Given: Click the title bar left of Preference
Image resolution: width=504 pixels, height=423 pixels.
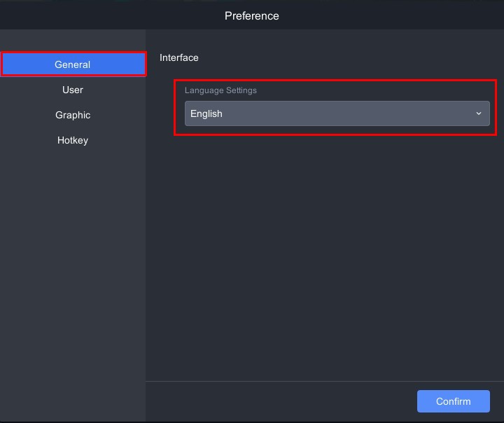Looking at the screenshot, I should click(x=105, y=15).
